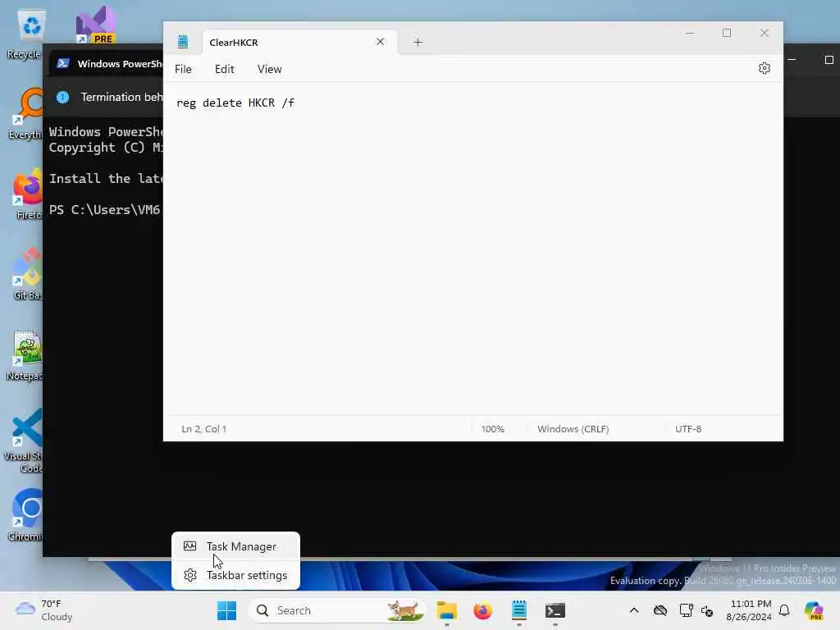
Task: Open Firefox from taskbar
Action: click(x=482, y=610)
